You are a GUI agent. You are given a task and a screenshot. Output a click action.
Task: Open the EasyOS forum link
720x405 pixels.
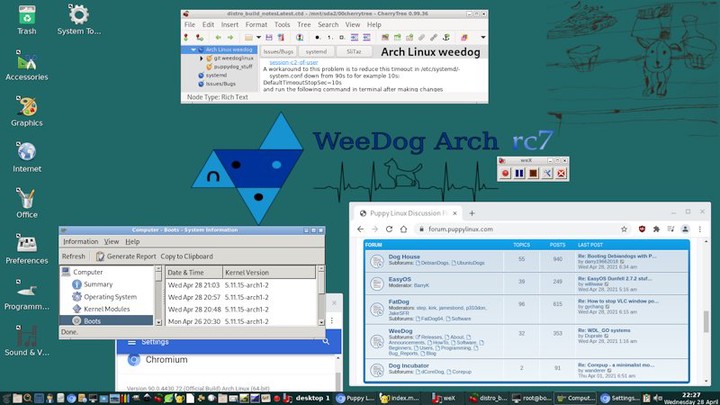(x=399, y=279)
